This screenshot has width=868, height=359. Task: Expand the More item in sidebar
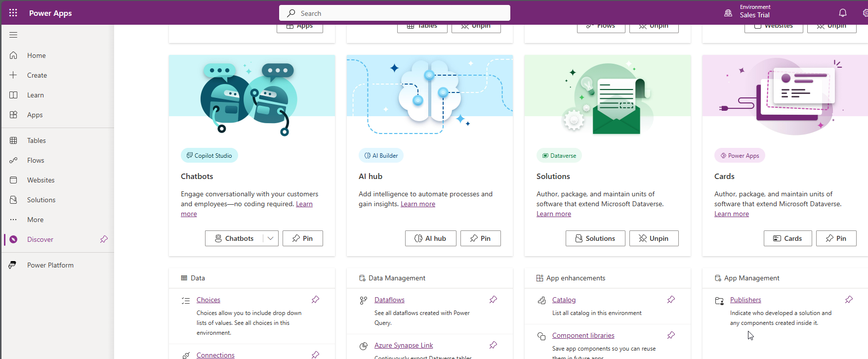(x=35, y=220)
